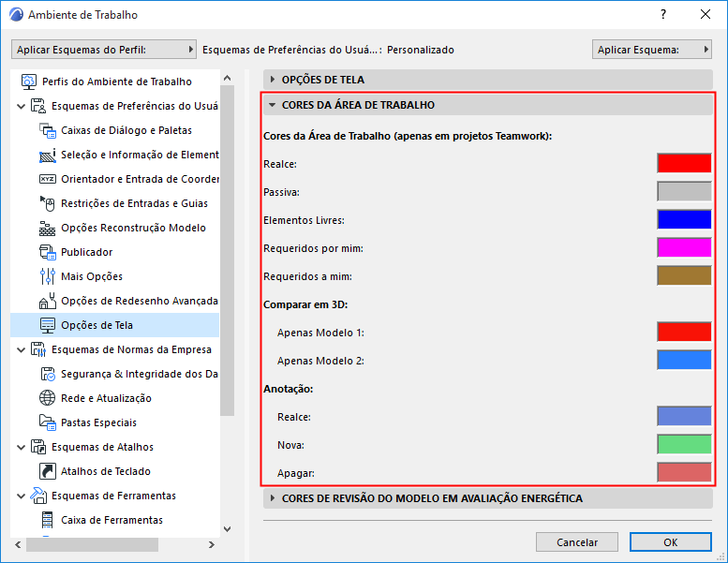The height and width of the screenshot is (563, 728).
Task: Change the Apenas Modelo 1 color swatch
Action: (684, 332)
